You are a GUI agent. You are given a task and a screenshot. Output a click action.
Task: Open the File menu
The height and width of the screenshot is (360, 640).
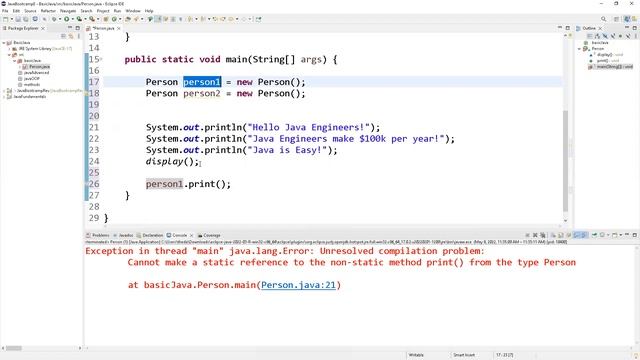coord(5,11)
